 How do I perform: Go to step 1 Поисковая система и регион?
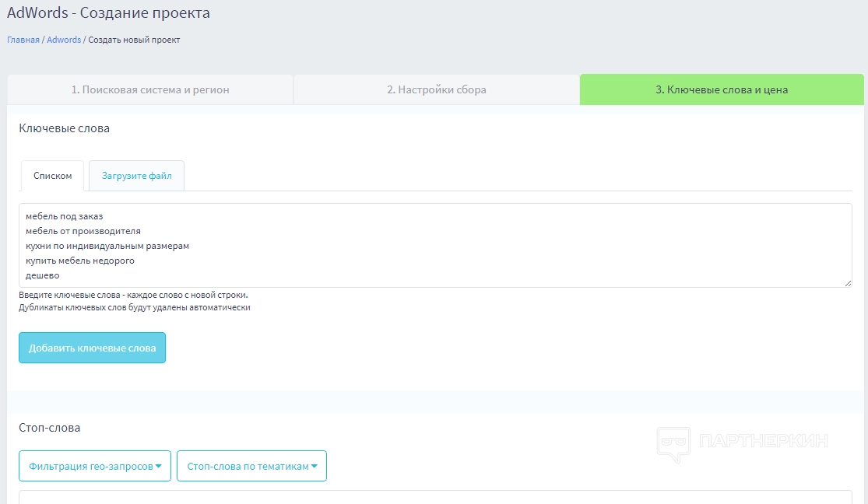point(150,89)
